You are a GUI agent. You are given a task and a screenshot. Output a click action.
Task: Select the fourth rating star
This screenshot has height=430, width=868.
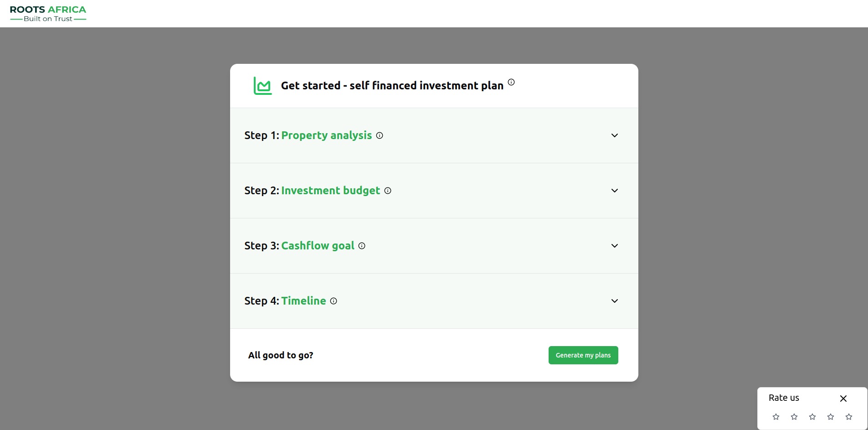click(831, 417)
